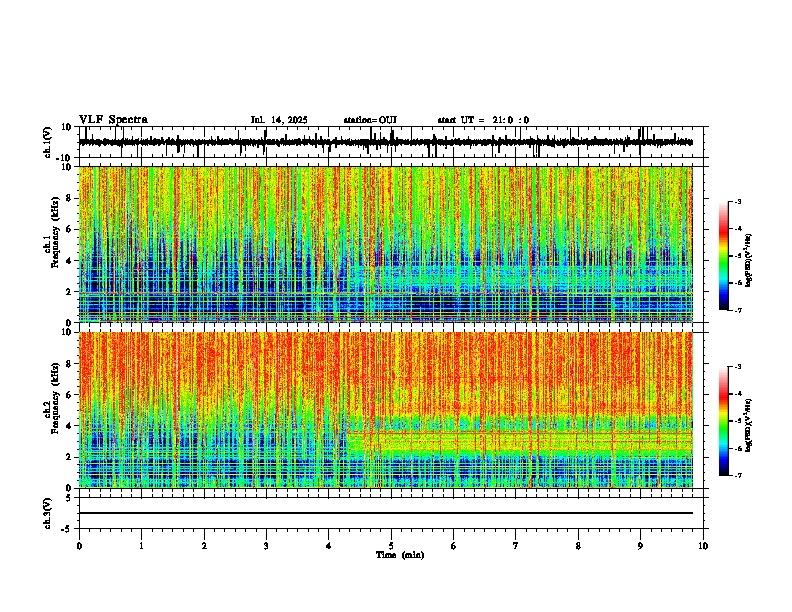The width and height of the screenshot is (792, 612).
Task: Click tick label 2 on Time axis
Action: click(x=204, y=546)
